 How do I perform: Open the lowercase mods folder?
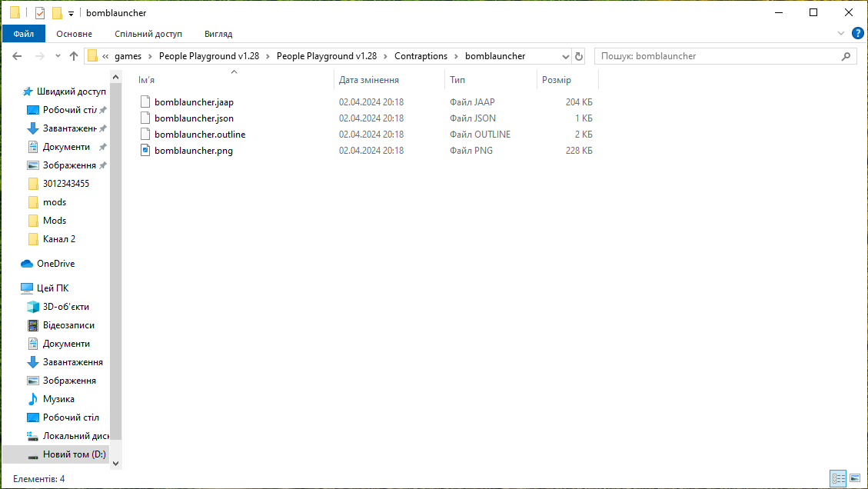55,202
